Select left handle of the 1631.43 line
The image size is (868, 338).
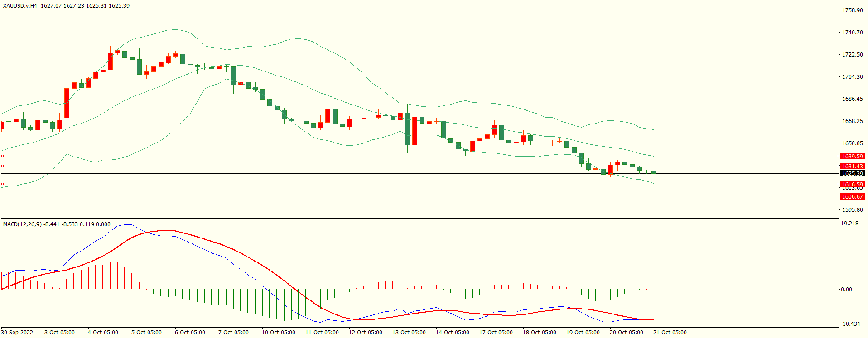(2, 166)
